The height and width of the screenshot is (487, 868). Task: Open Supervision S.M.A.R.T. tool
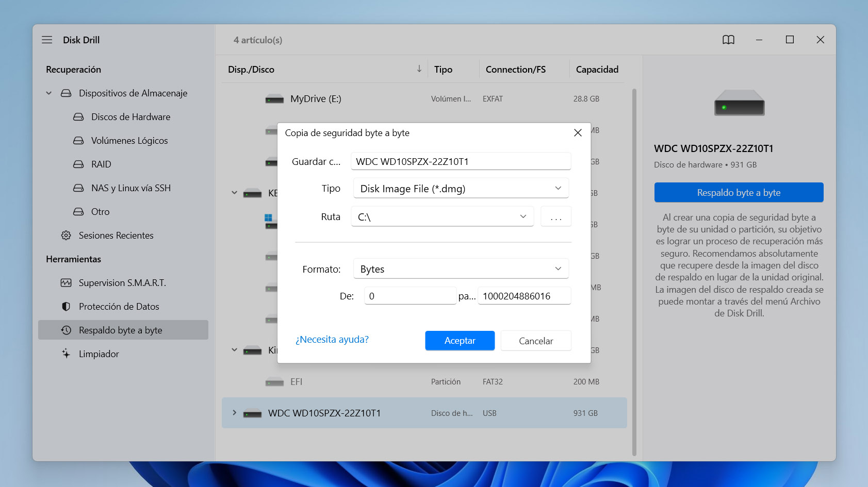(x=122, y=283)
